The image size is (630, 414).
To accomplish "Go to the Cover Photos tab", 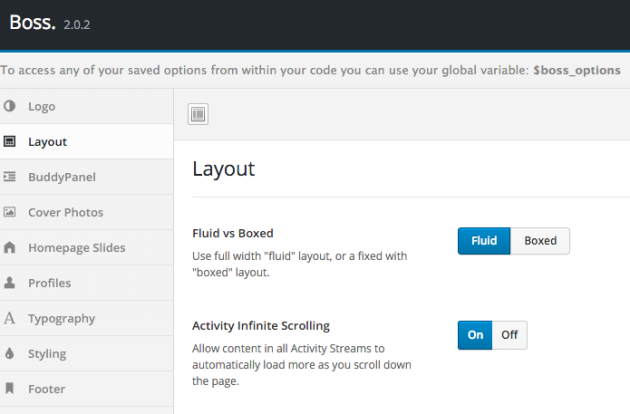I will click(x=86, y=212).
